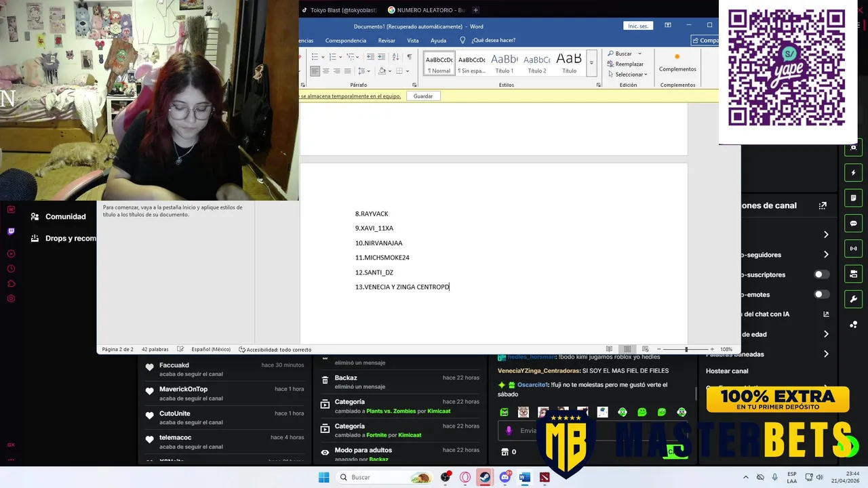Click the Bullets list icon in Word
The height and width of the screenshot is (488, 868).
315,57
